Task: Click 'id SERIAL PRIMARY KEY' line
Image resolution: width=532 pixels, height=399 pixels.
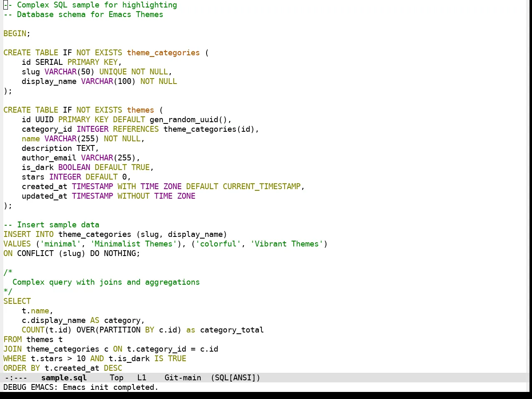Action: pos(71,62)
